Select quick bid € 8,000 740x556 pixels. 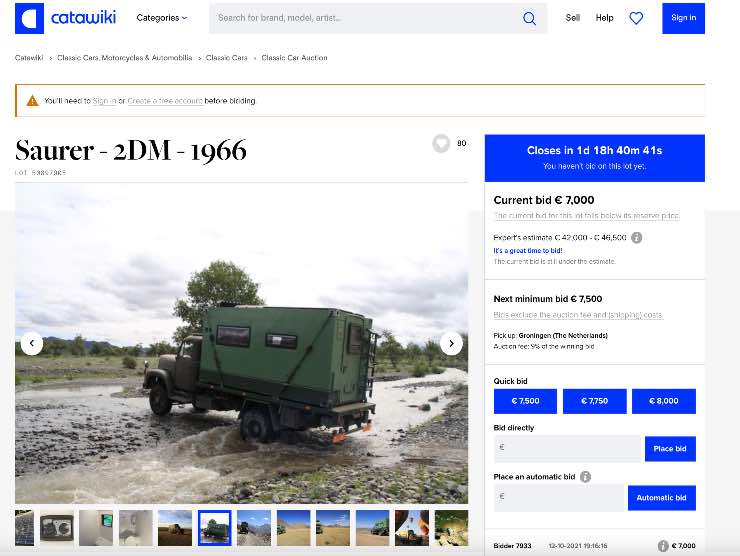(663, 401)
